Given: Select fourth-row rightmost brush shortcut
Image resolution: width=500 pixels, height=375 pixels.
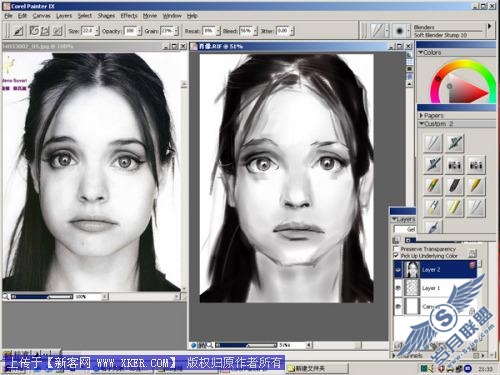Looking at the screenshot, I should tap(476, 207).
